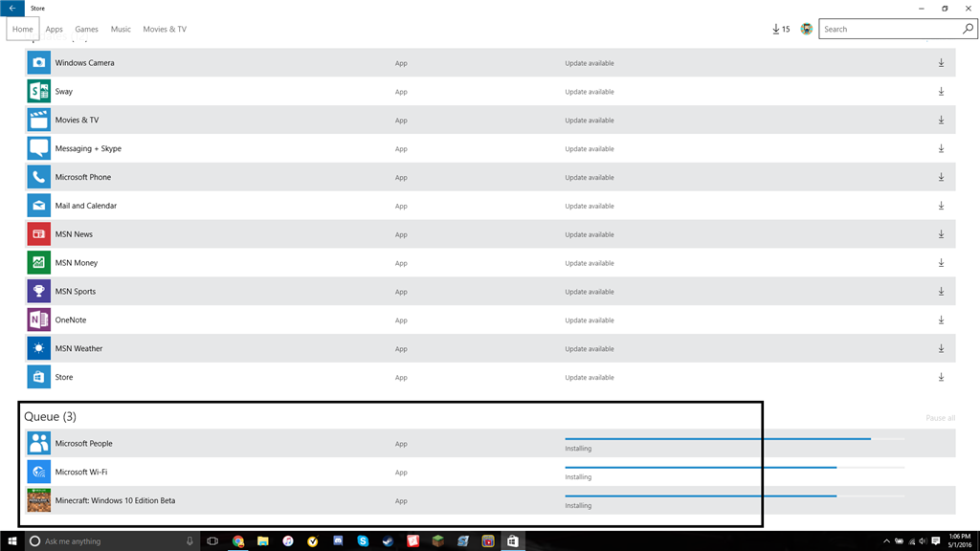The image size is (980, 551).
Task: Click the Cortana microphone icon
Action: pyautogui.click(x=189, y=541)
